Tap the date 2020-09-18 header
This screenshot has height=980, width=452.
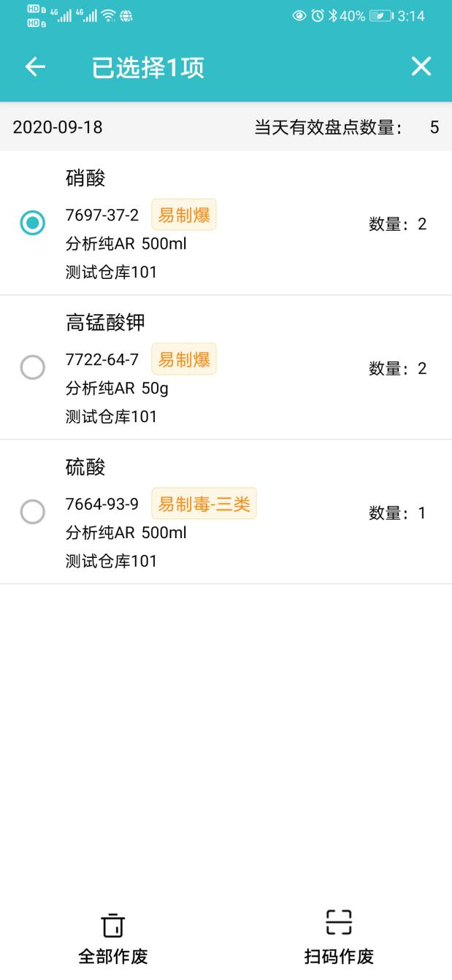58,128
